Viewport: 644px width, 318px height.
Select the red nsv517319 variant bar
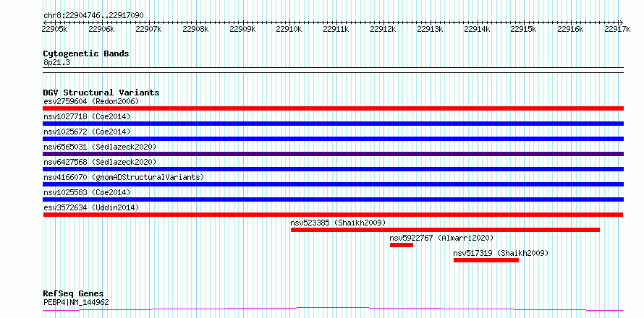486,260
